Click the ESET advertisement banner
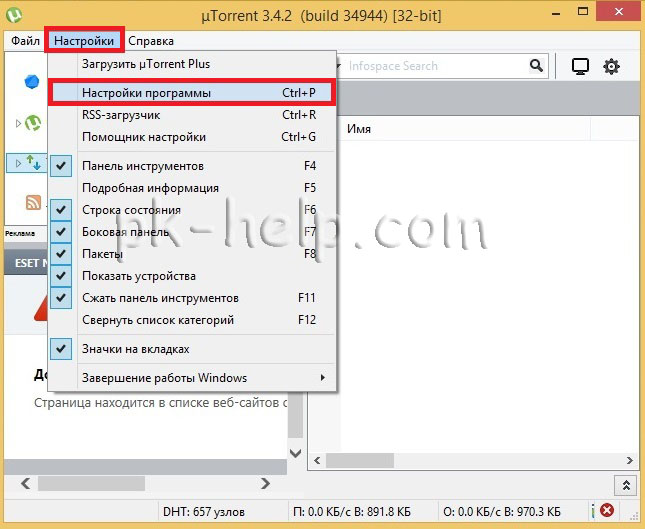This screenshot has width=645, height=529. pos(26,262)
